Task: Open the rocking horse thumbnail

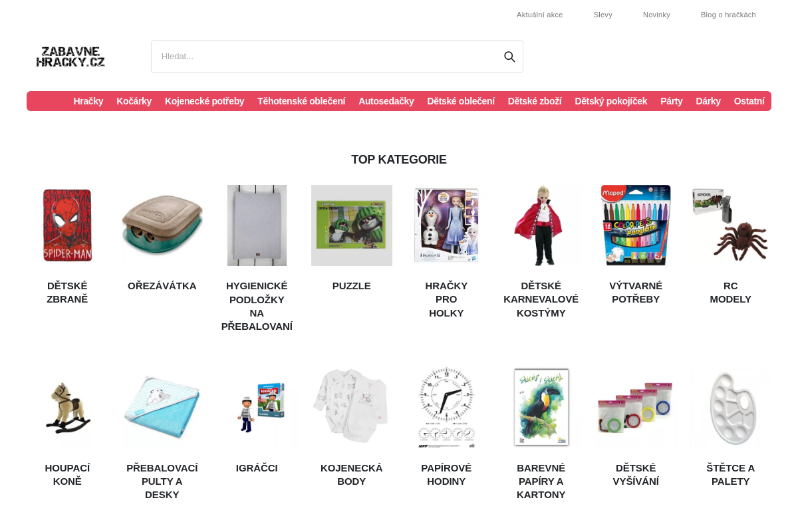Action: (x=67, y=408)
